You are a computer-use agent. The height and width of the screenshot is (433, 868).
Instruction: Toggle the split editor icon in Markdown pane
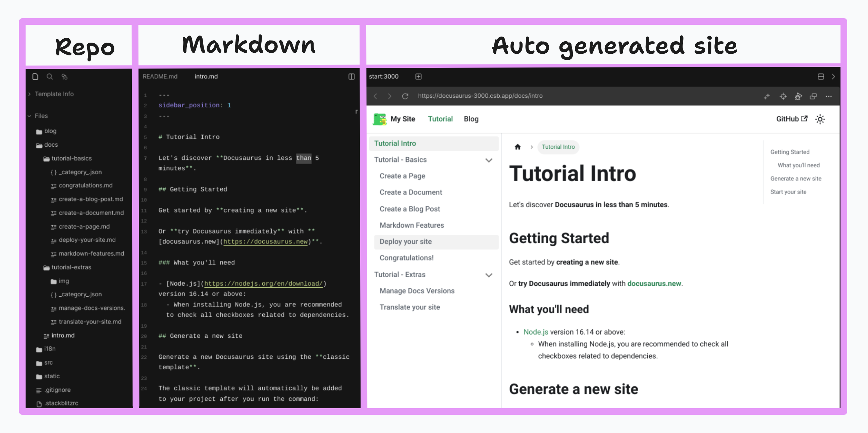click(x=351, y=77)
